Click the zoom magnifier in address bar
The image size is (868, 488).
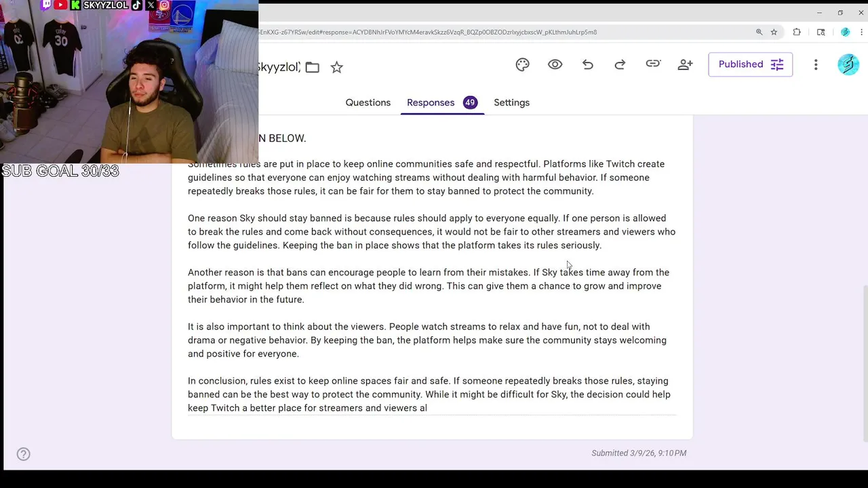(759, 32)
